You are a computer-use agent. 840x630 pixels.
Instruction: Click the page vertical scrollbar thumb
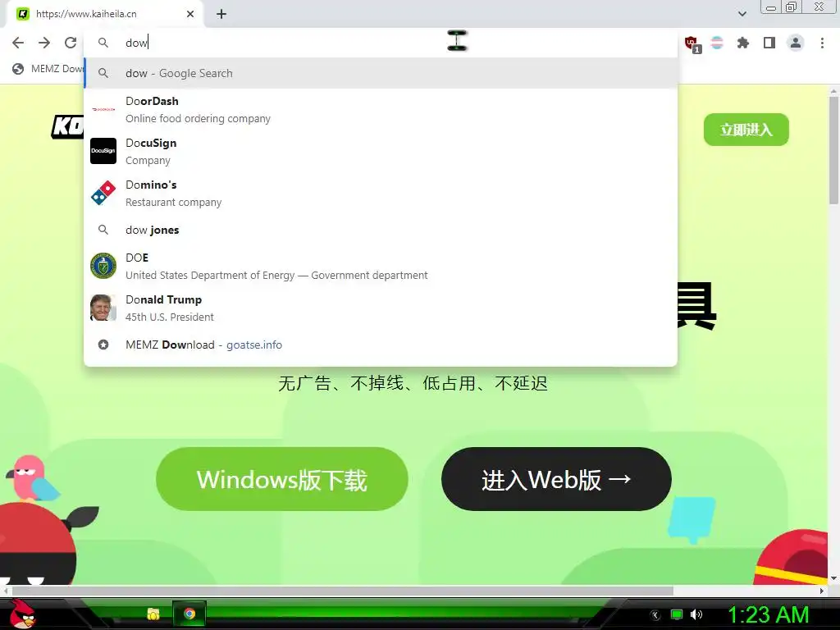point(833,150)
